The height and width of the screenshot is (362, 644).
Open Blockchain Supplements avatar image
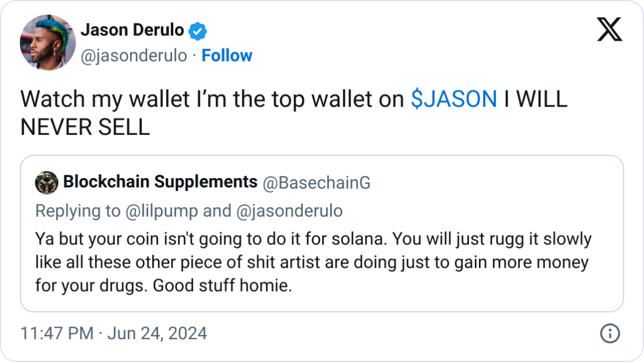(46, 183)
